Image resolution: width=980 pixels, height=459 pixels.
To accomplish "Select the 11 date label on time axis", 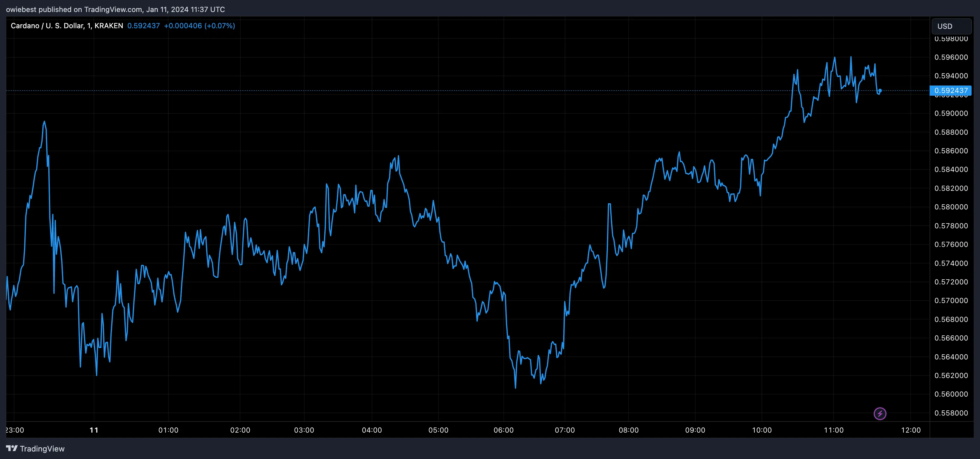I will click(x=94, y=430).
